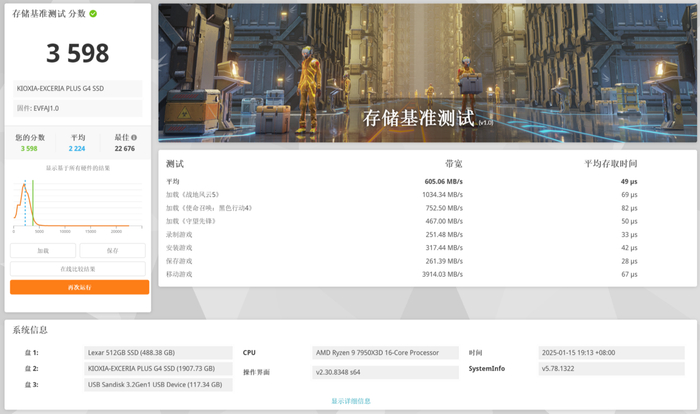Click the KIOXIA-EXCERIA PLUS G4 SSD device field
The width and height of the screenshot is (700, 414).
pyautogui.click(x=78, y=88)
